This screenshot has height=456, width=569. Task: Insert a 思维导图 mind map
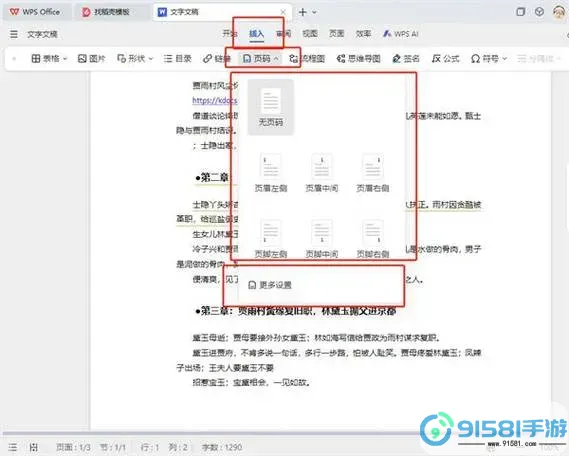[359, 58]
